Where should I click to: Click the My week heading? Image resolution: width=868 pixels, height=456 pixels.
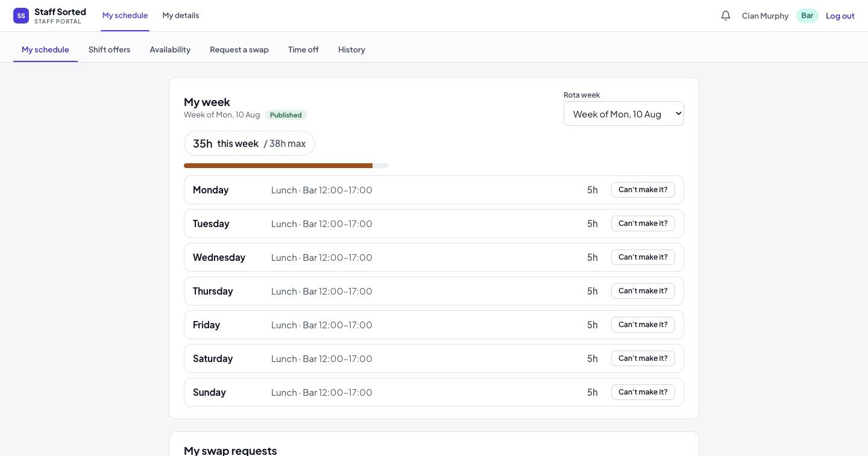click(207, 102)
